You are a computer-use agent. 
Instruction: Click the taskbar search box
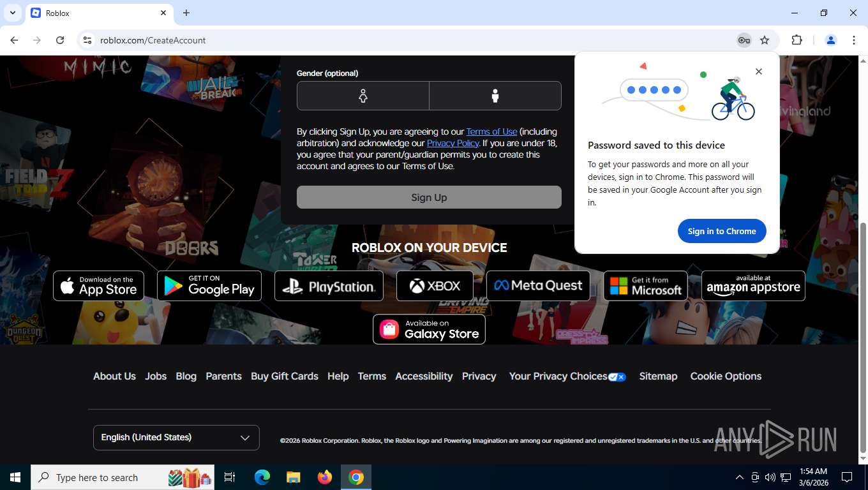coord(123,477)
